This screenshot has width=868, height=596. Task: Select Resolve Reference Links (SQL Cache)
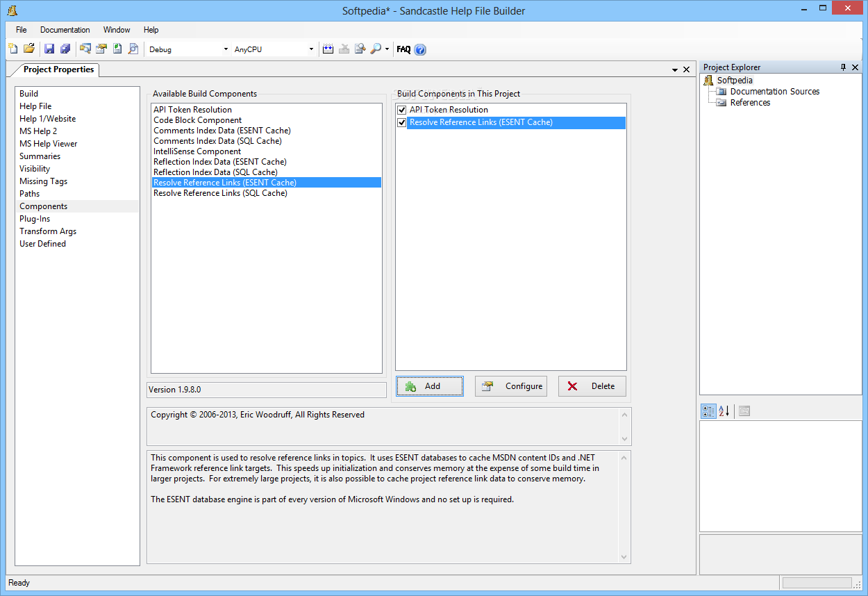coord(267,193)
